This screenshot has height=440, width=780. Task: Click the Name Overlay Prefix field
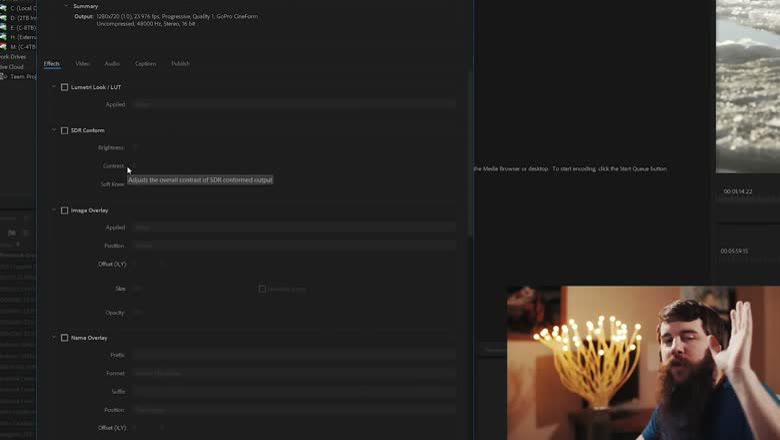coord(293,355)
